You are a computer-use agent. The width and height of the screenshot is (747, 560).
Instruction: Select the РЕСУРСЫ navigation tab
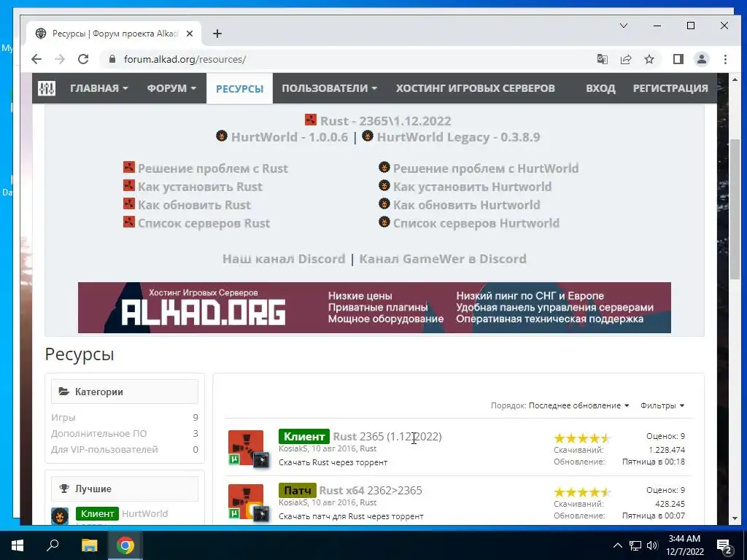(x=239, y=88)
